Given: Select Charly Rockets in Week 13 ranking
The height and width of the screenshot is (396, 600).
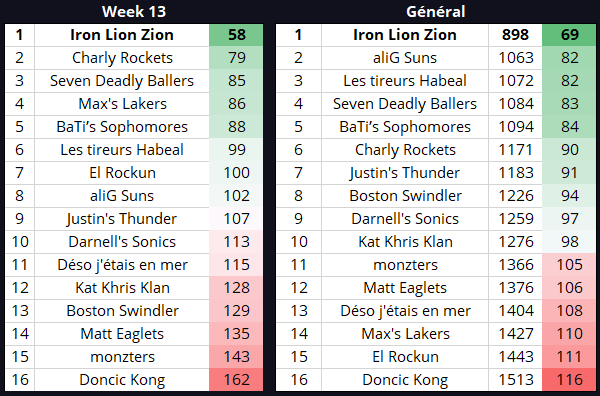Looking at the screenshot, I should tap(122, 58).
